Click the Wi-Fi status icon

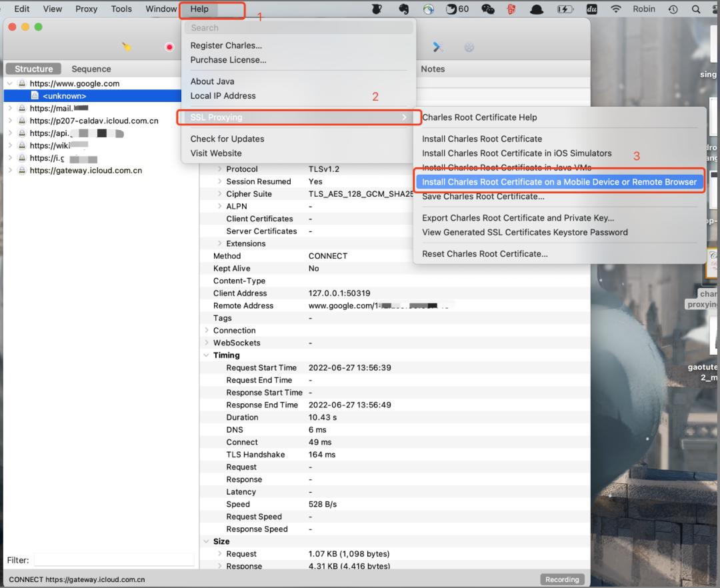(x=615, y=9)
